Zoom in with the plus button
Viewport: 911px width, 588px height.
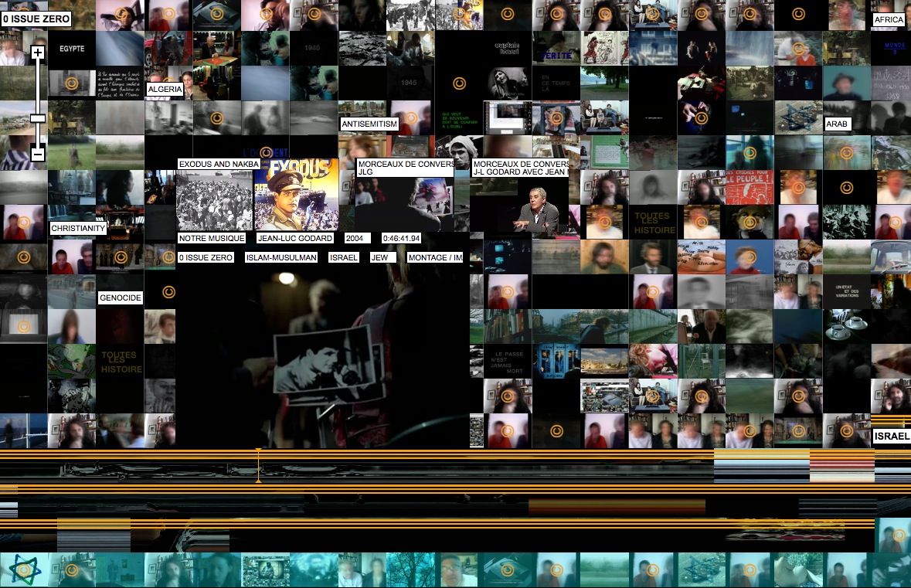point(38,53)
